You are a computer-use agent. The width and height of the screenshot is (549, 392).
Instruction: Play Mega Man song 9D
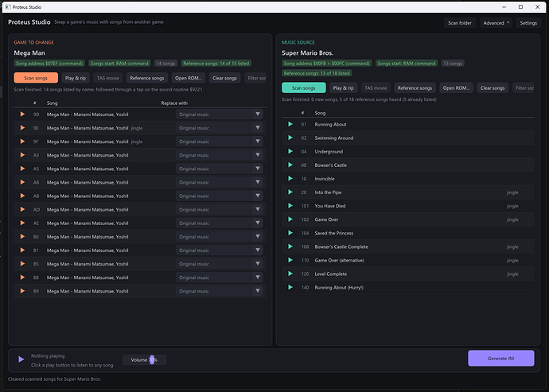(x=22, y=114)
